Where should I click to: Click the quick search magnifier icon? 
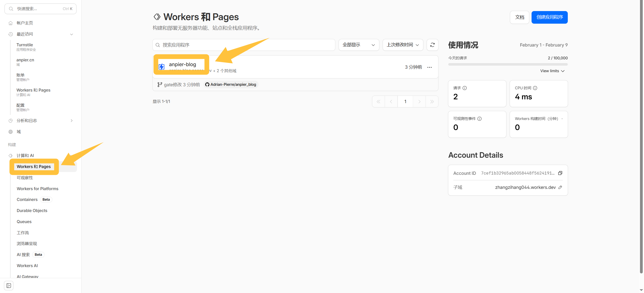point(11,9)
